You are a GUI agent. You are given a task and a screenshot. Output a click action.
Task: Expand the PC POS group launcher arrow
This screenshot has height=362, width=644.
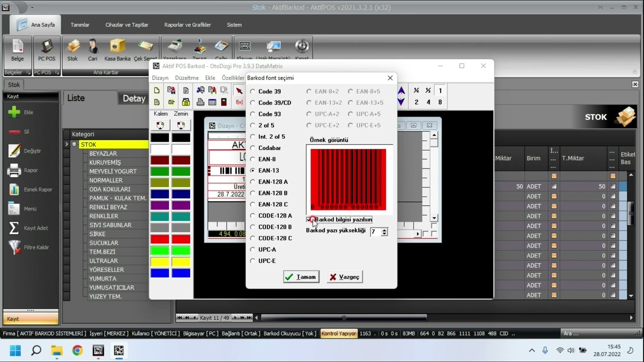pos(57,72)
